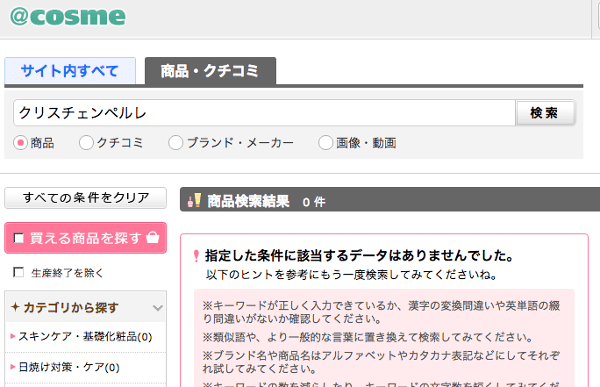Image resolution: width=600 pixels, height=387 pixels.
Task: Select the クチコミ radio button
Action: tap(86, 143)
